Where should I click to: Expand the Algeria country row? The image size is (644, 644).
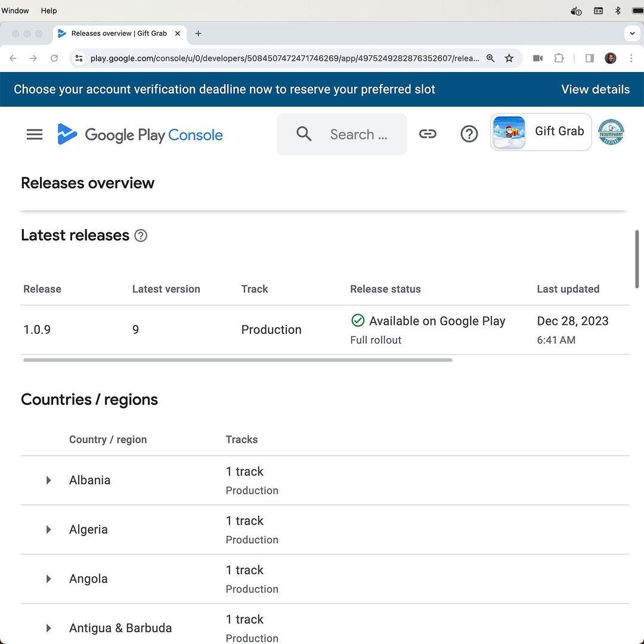(x=48, y=530)
